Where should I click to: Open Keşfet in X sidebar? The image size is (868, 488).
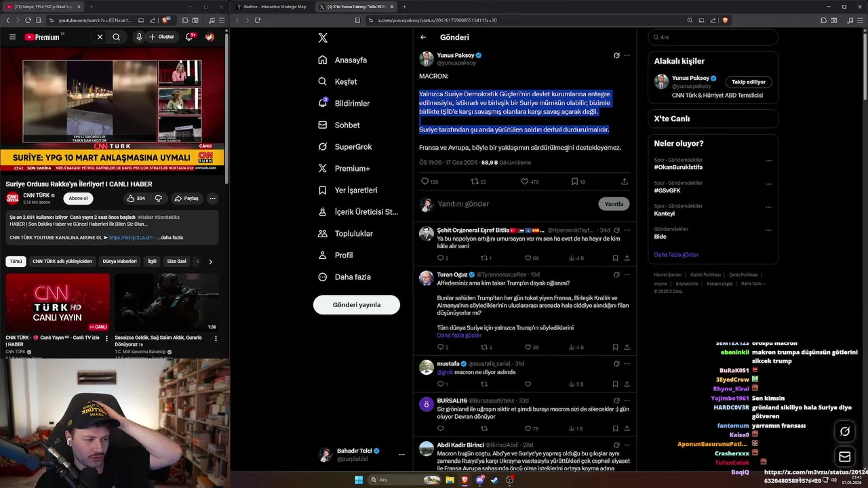pos(337,81)
